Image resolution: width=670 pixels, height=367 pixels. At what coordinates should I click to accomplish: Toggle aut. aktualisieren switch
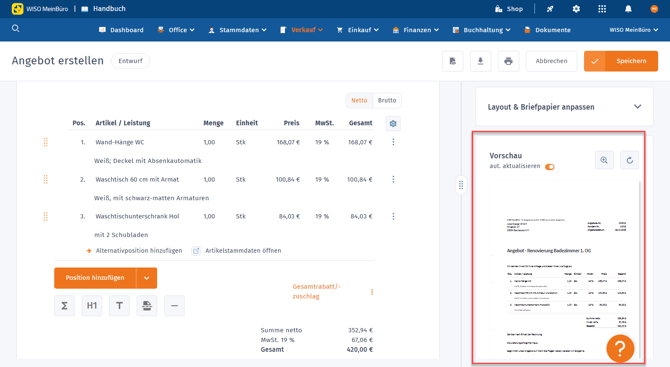[550, 167]
